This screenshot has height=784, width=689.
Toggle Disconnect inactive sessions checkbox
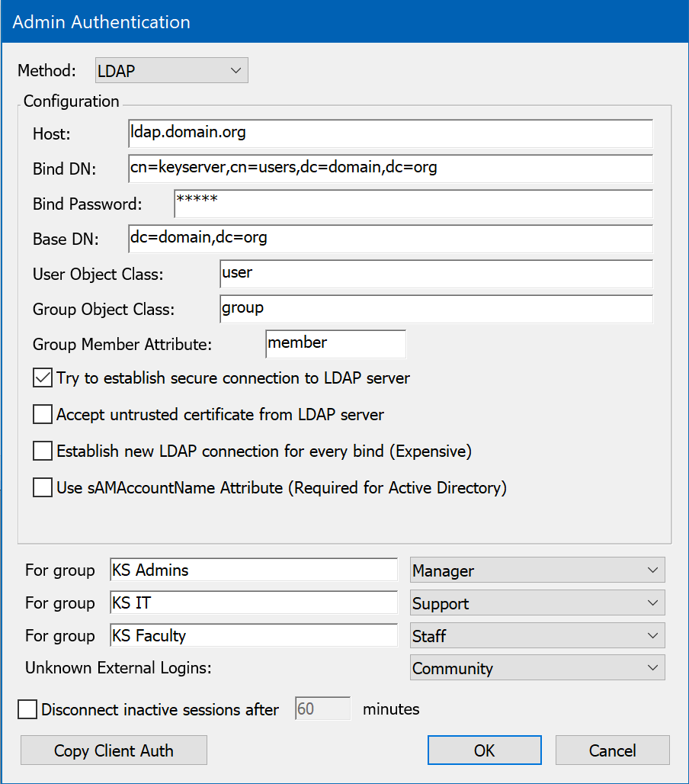(27, 709)
